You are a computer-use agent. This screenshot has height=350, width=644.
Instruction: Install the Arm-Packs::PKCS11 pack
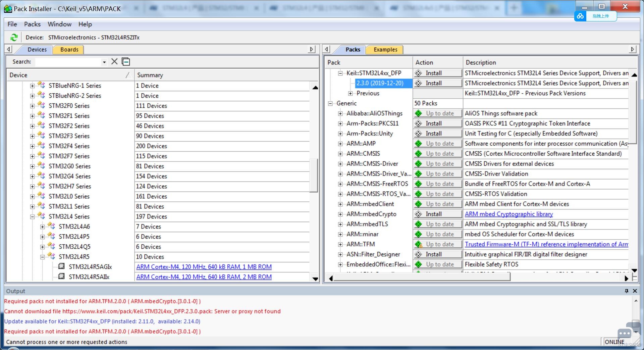[x=438, y=123]
